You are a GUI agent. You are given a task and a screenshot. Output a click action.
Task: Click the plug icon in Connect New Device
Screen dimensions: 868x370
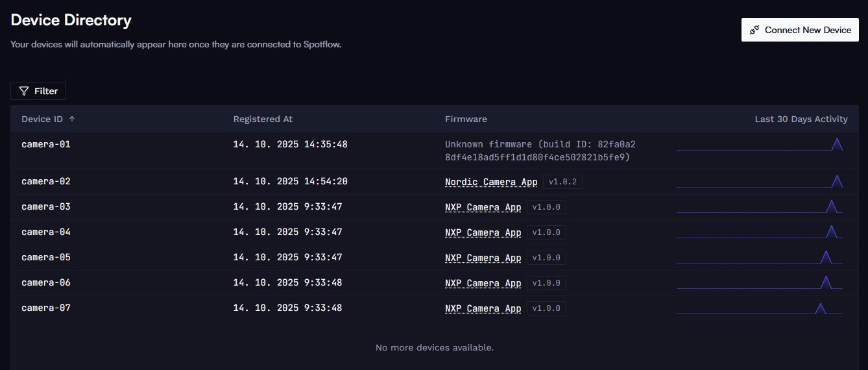pyautogui.click(x=754, y=30)
